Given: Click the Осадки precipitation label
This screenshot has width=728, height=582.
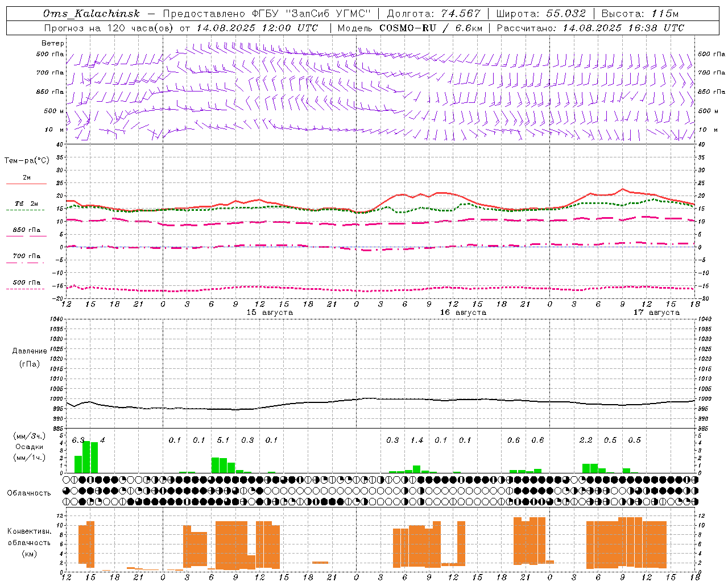Looking at the screenshot, I should tap(30, 447).
